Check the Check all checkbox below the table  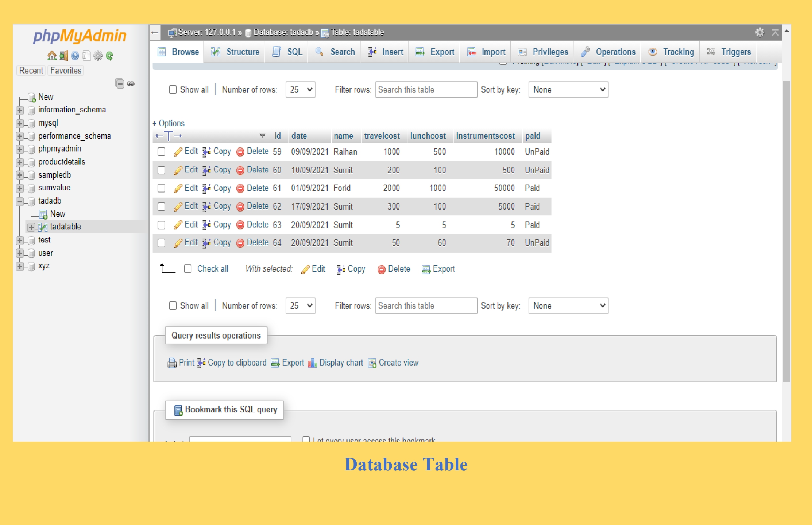coord(188,269)
